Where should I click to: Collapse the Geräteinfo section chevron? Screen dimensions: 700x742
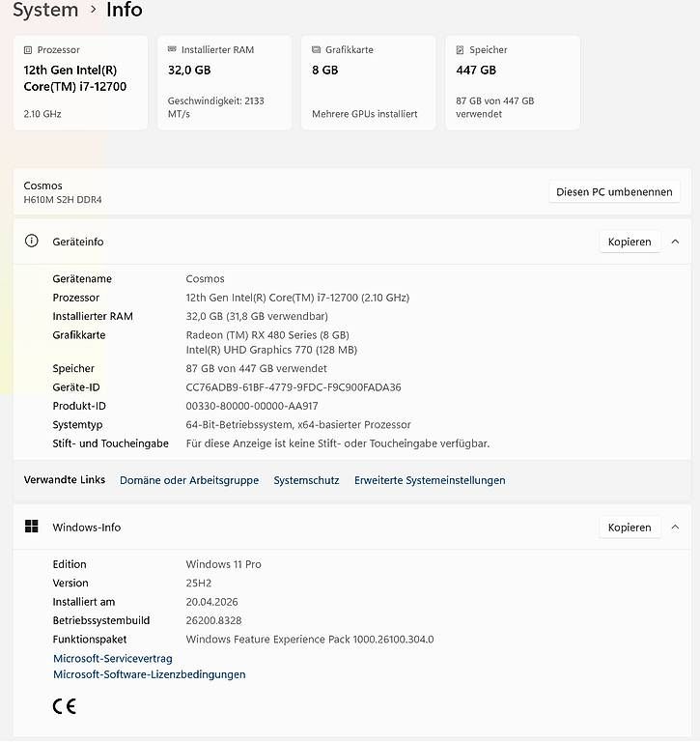point(675,242)
